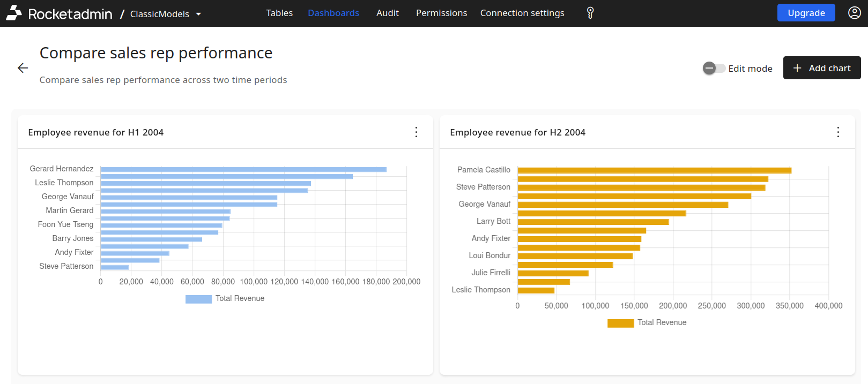Go back using the left arrow

point(23,68)
